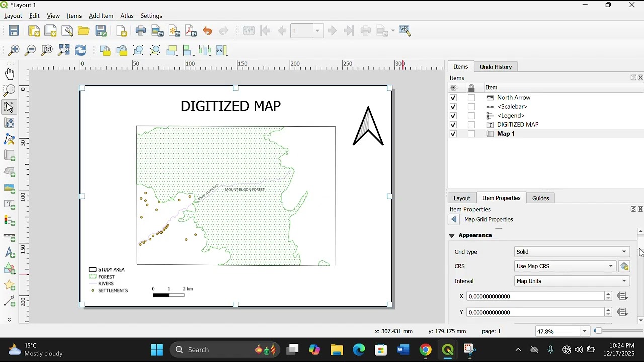The width and height of the screenshot is (644, 362).
Task: Click the Save as Template icon
Action: pos(101,31)
